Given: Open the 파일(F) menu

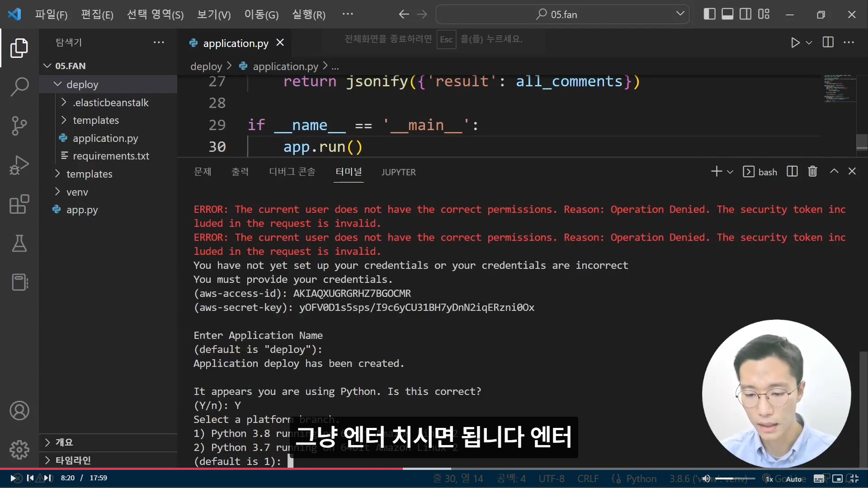Looking at the screenshot, I should 52,14.
